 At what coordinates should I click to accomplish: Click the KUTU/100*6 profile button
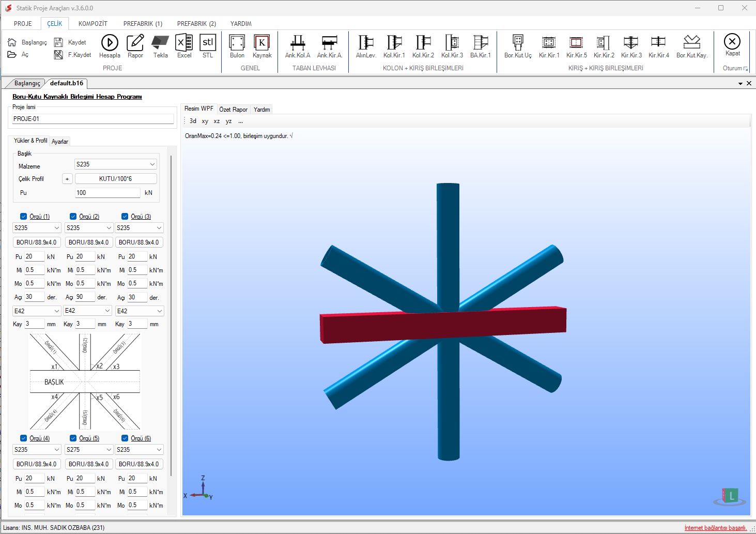point(116,179)
